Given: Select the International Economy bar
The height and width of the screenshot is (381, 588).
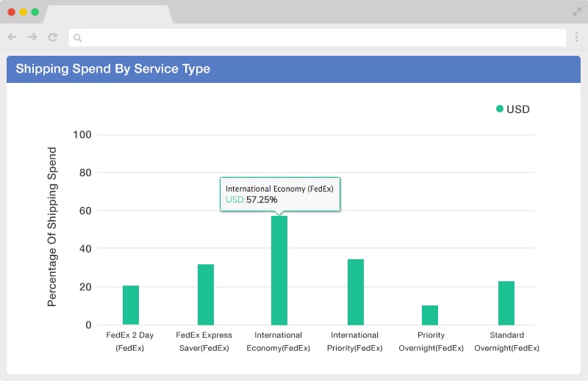Looking at the screenshot, I should (279, 270).
